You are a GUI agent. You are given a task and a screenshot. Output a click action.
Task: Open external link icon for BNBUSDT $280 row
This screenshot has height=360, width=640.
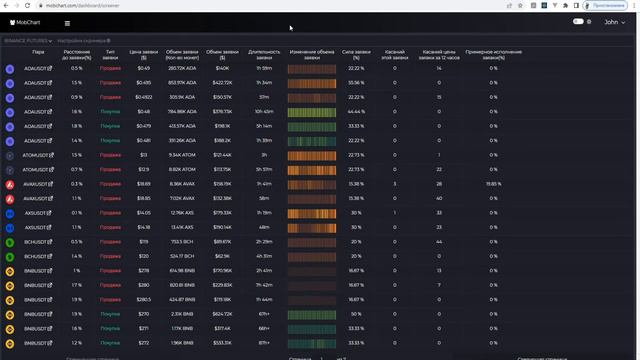50,285
